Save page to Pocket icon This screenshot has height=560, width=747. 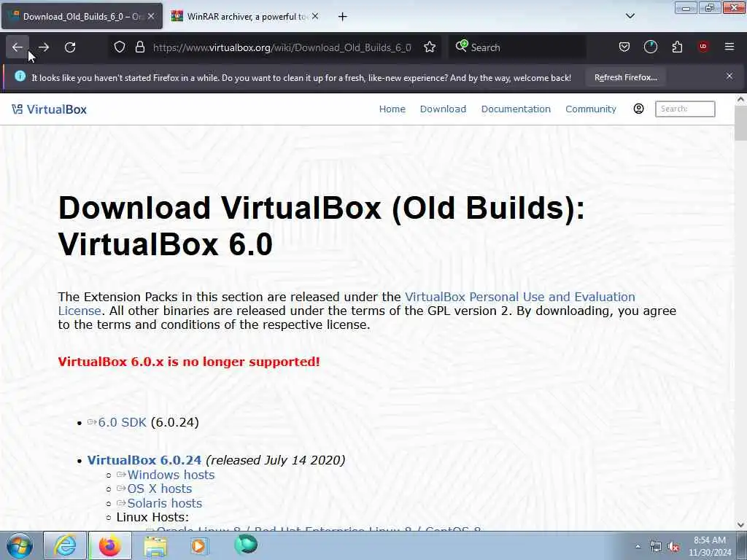[624, 47]
